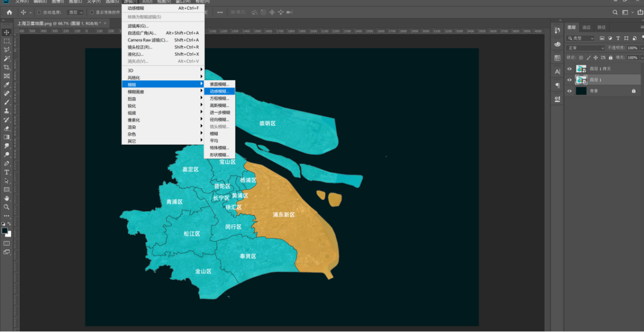Open the 正常 blend mode dropdown
Screen dimensions: 644x332
(585, 48)
